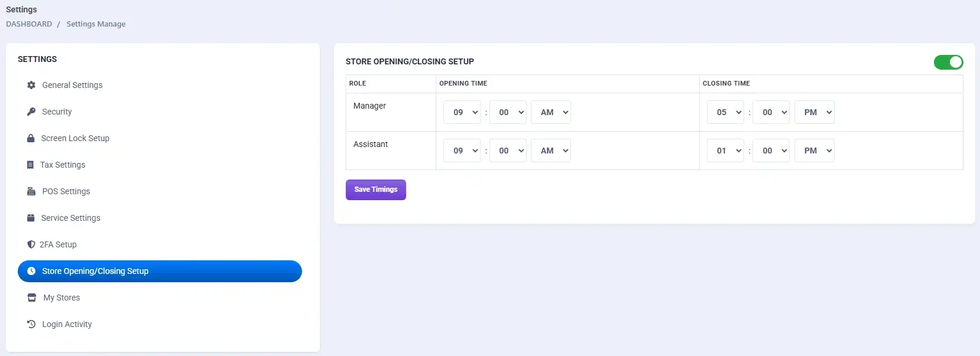Viewport: 980px width, 356px height.
Task: Click the POS Settings register icon
Action: [x=31, y=191]
